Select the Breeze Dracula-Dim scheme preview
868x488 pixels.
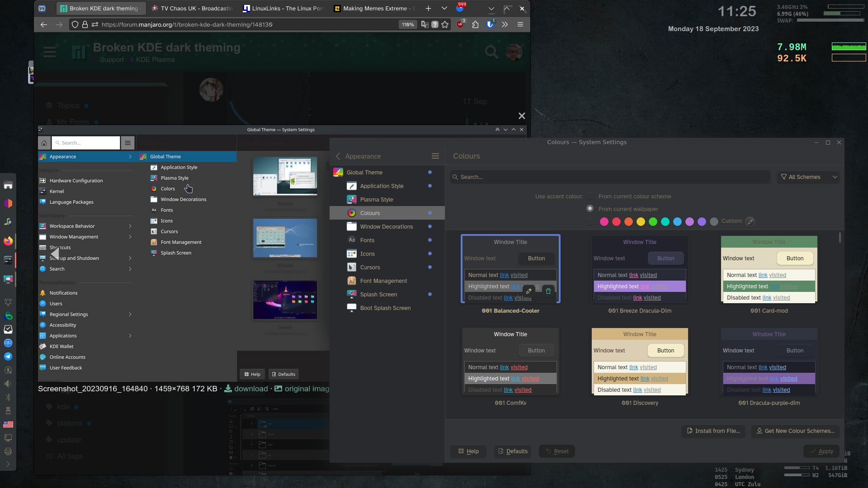point(640,269)
